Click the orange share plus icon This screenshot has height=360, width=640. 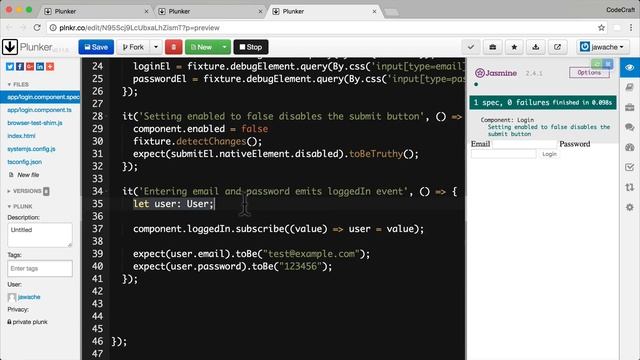coord(50,67)
